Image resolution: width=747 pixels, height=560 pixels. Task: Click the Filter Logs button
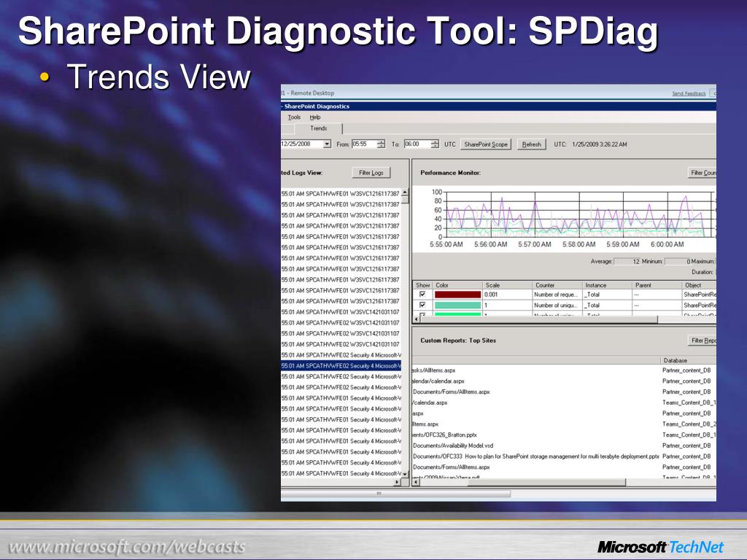(x=371, y=173)
